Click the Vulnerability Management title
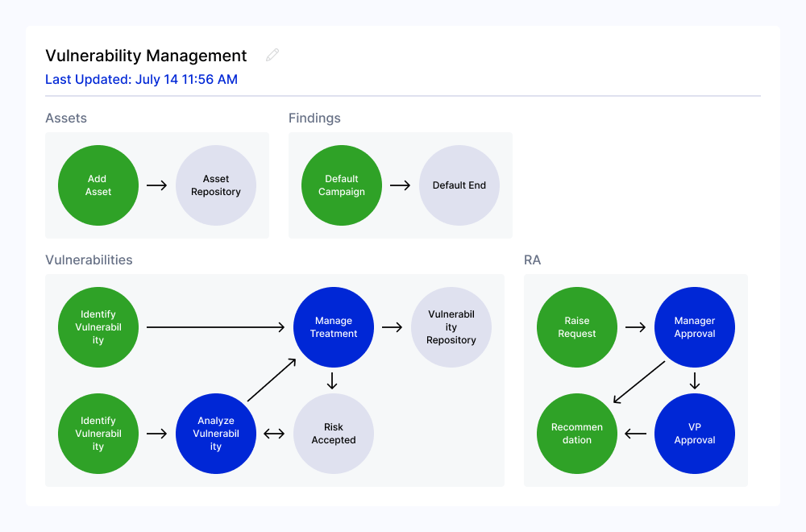The height and width of the screenshot is (532, 806). pos(146,56)
